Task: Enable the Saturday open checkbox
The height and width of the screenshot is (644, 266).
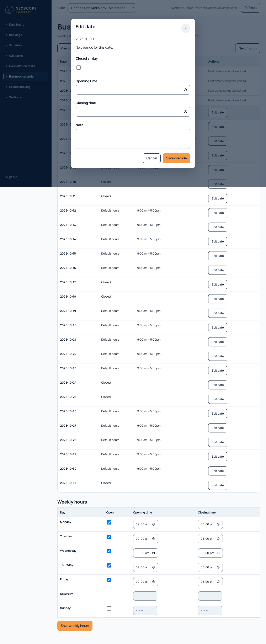Action: 109,594
